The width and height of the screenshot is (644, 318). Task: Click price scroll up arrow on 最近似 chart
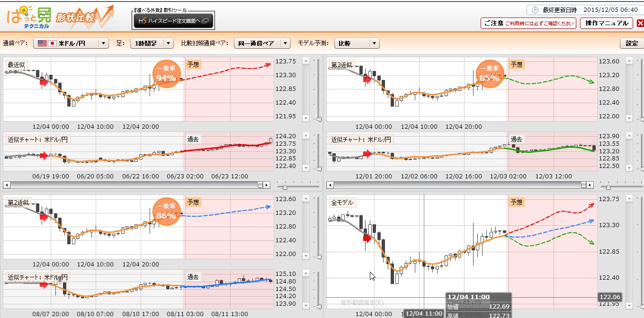coord(305,61)
